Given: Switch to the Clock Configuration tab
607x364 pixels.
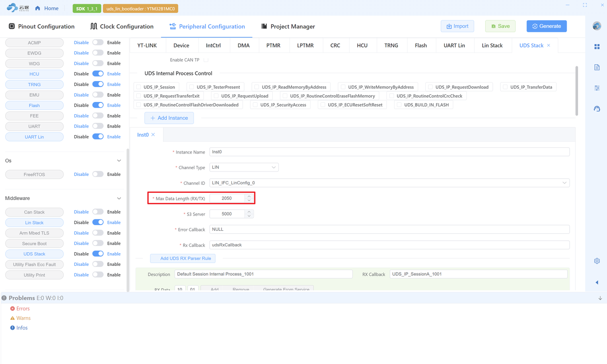Looking at the screenshot, I should (122, 27).
